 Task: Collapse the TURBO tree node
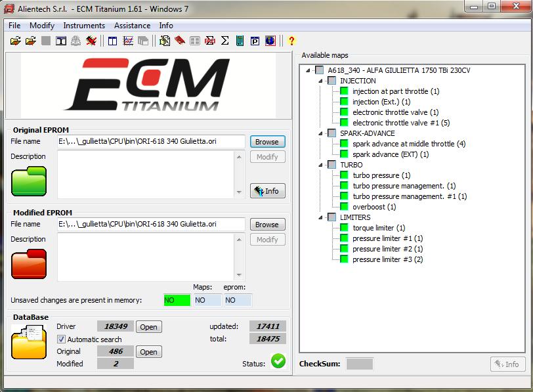(x=320, y=165)
